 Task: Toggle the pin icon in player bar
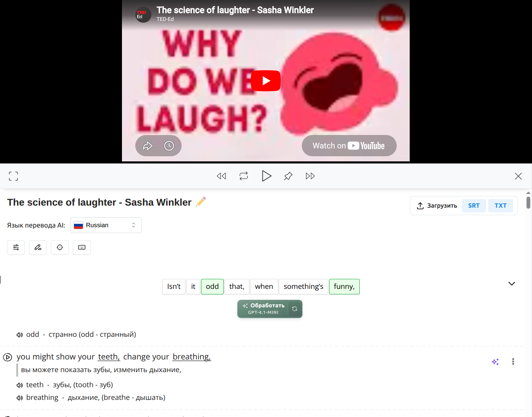pyautogui.click(x=288, y=176)
